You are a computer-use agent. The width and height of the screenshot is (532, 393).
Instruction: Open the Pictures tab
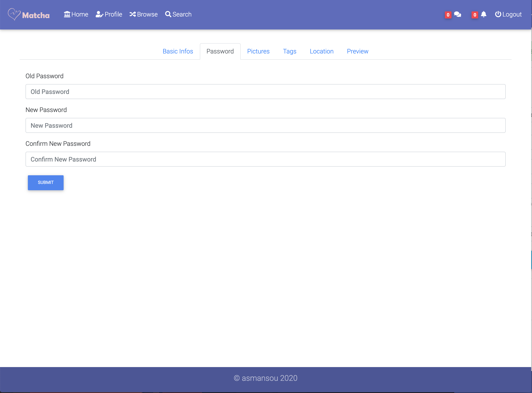pos(258,51)
